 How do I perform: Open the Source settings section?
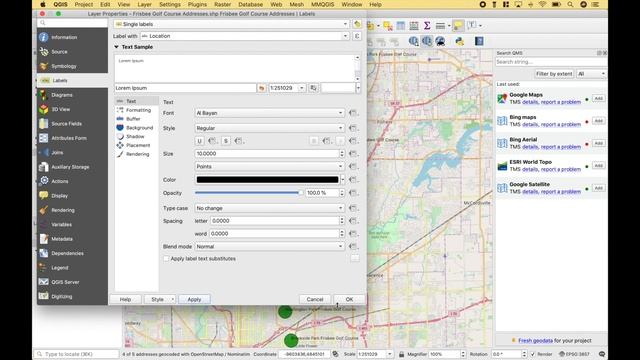click(x=72, y=52)
